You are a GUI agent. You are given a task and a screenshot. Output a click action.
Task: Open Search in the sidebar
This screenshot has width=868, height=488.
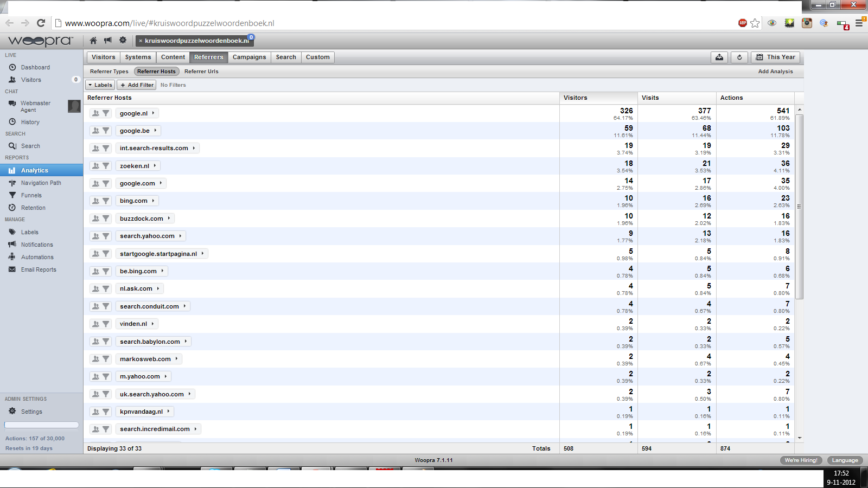point(30,146)
